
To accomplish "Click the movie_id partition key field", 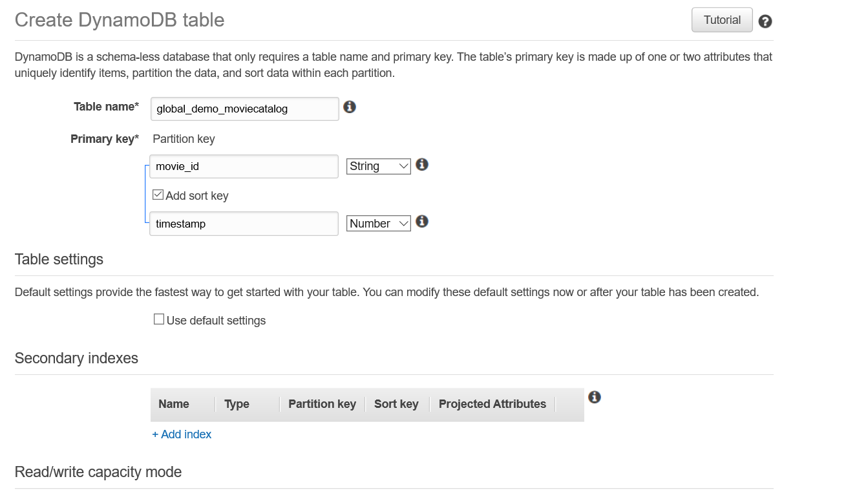I will tap(244, 166).
